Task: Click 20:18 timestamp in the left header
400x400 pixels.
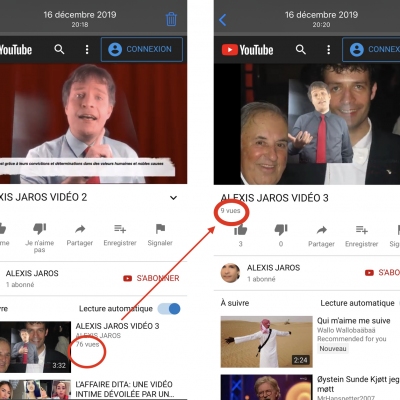Action: (80, 24)
